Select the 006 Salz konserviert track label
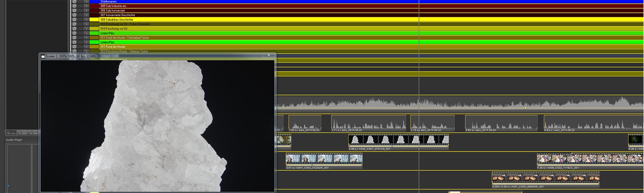 point(113,11)
